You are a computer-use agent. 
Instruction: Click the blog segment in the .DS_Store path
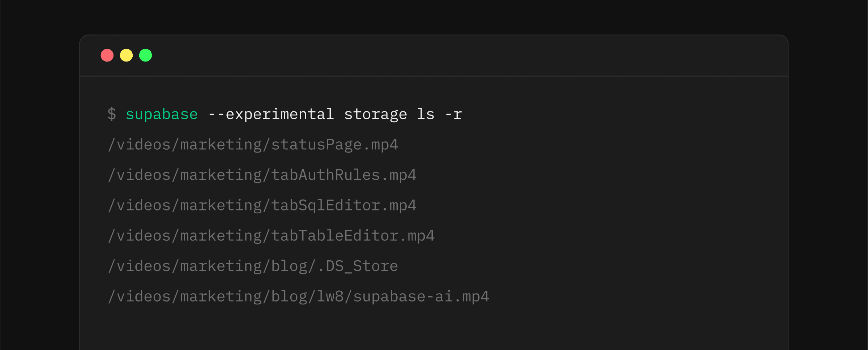click(x=289, y=267)
